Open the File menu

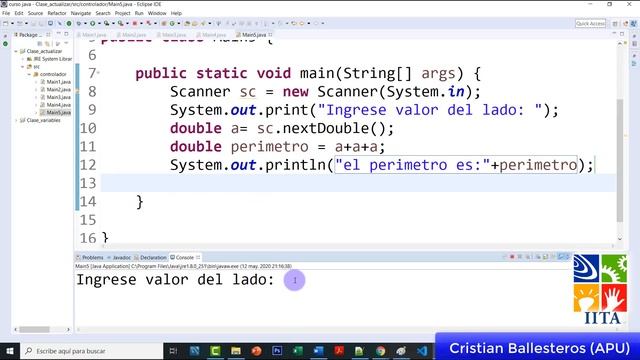coord(6,13)
